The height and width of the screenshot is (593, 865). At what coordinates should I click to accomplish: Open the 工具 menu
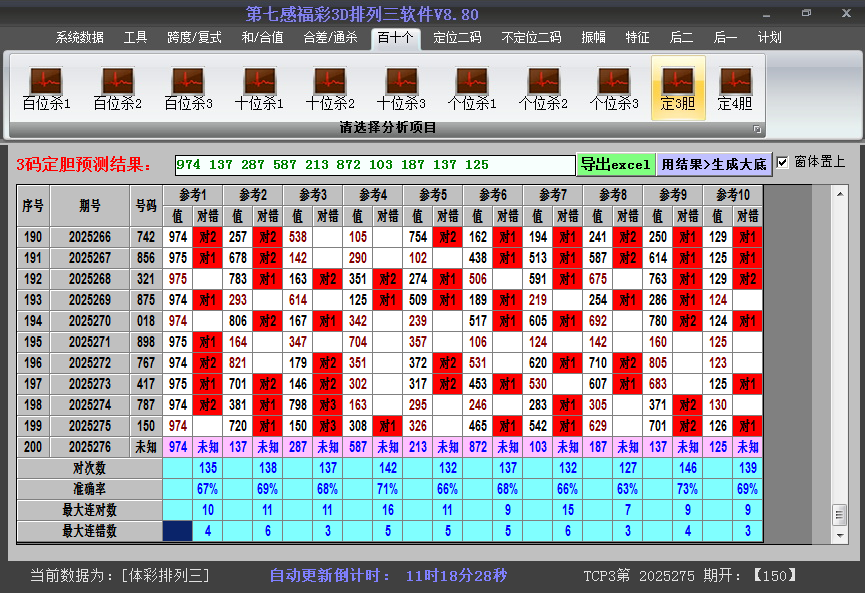coord(135,37)
